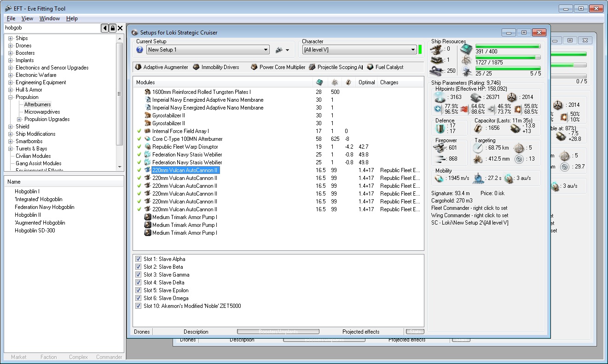The image size is (608, 364).
Task: Click the Adaptive Augmenter subsystem icon
Action: coord(138,67)
